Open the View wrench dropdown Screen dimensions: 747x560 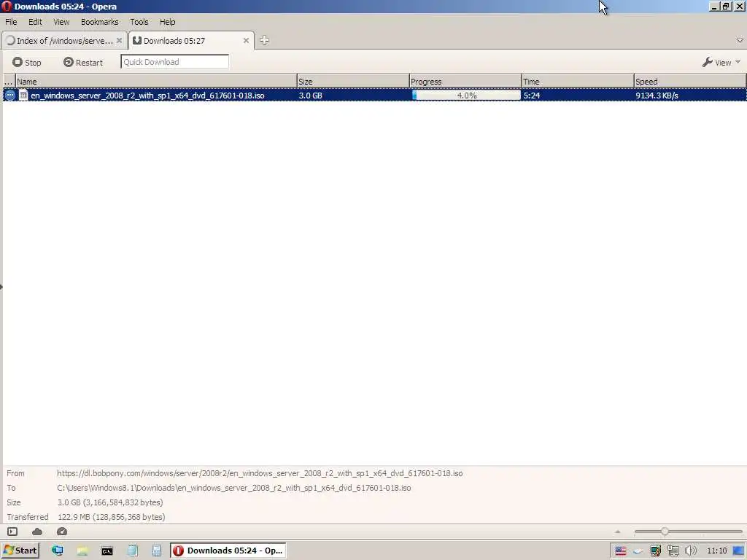click(721, 63)
